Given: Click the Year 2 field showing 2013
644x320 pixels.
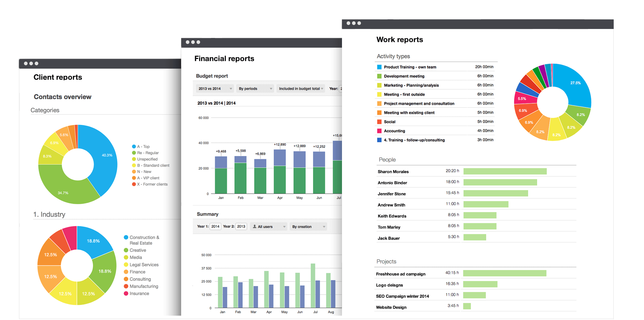Looking at the screenshot, I should click(x=241, y=226).
